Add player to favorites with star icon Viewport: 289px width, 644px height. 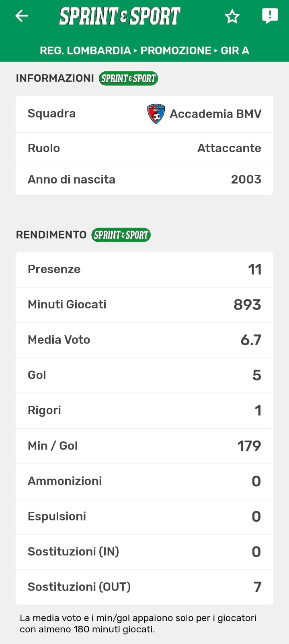232,17
